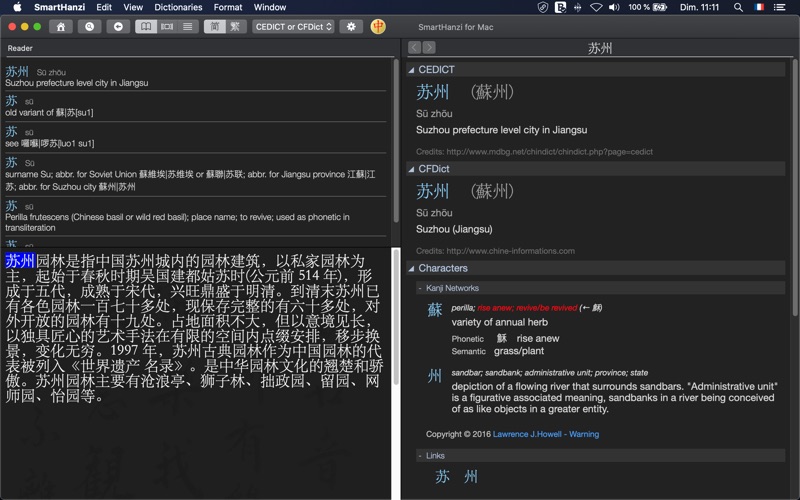Click the results list scrollbar
Screen dimensions: 800x500
396,141
